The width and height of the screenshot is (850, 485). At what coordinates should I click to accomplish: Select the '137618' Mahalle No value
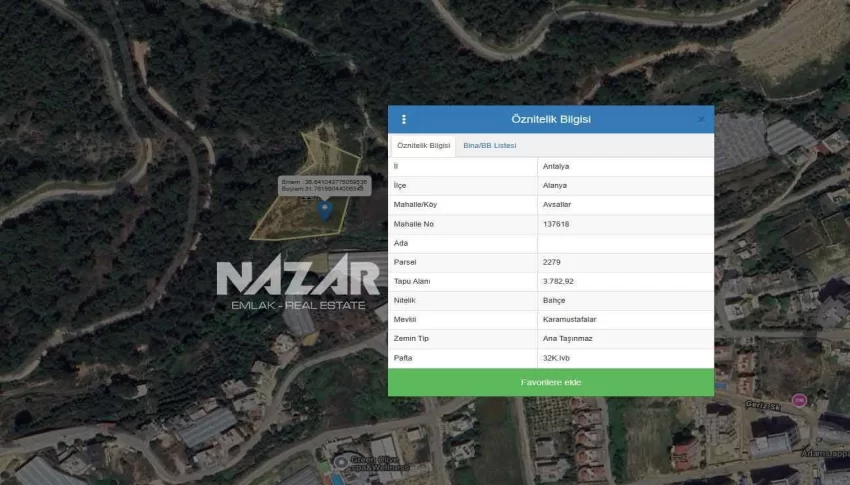(x=626, y=224)
